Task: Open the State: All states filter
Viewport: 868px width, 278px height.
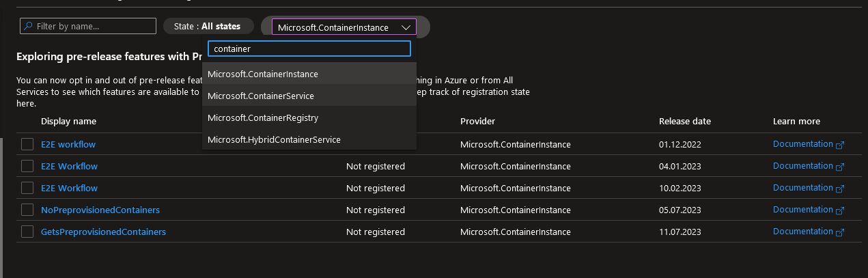Action: [208, 26]
